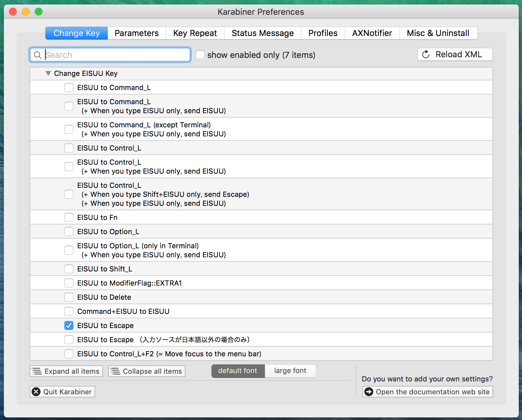
Task: Enable EISUU to Fn
Action: (69, 217)
